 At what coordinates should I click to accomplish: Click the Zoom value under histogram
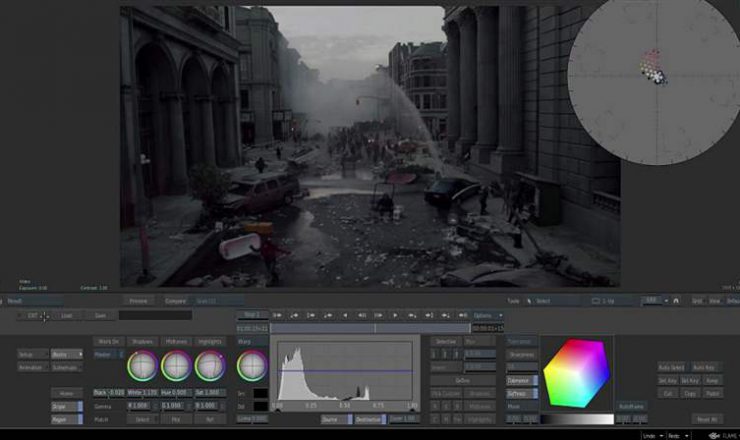(404, 419)
